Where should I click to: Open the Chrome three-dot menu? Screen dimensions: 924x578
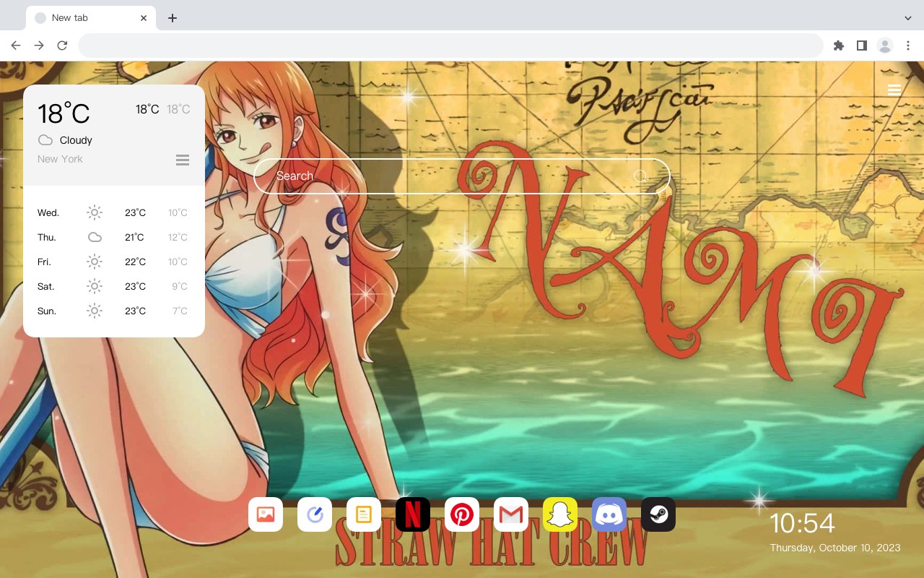[908, 46]
